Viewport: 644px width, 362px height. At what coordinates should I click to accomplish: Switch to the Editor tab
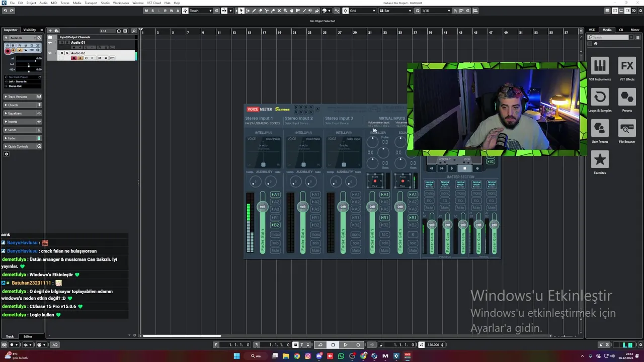click(28, 336)
